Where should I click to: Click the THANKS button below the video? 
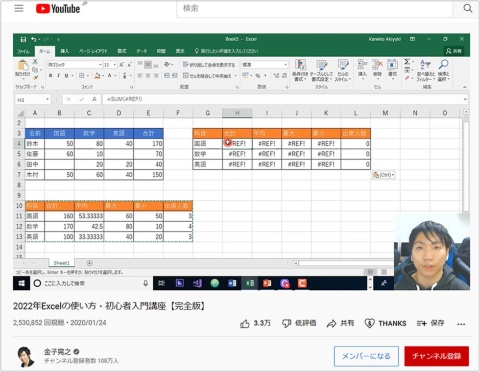point(385,323)
